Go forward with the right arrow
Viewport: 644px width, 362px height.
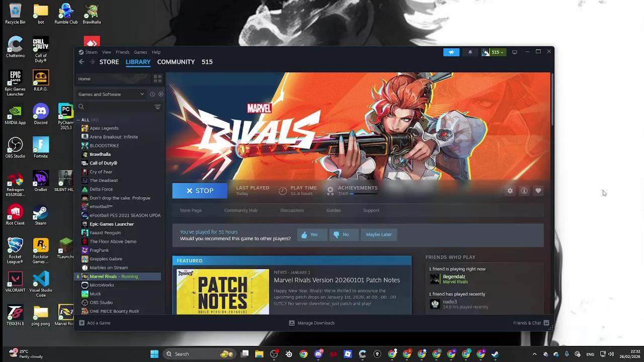coord(92,62)
